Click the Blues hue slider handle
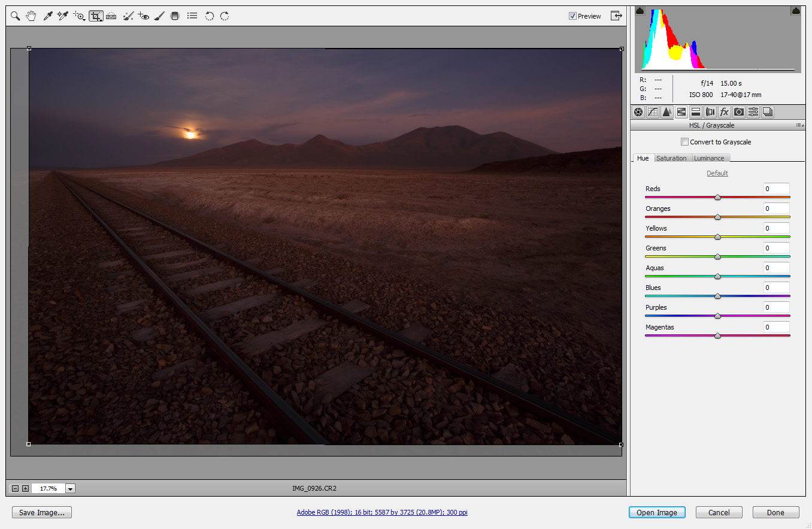The height and width of the screenshot is (529, 812). (x=717, y=296)
